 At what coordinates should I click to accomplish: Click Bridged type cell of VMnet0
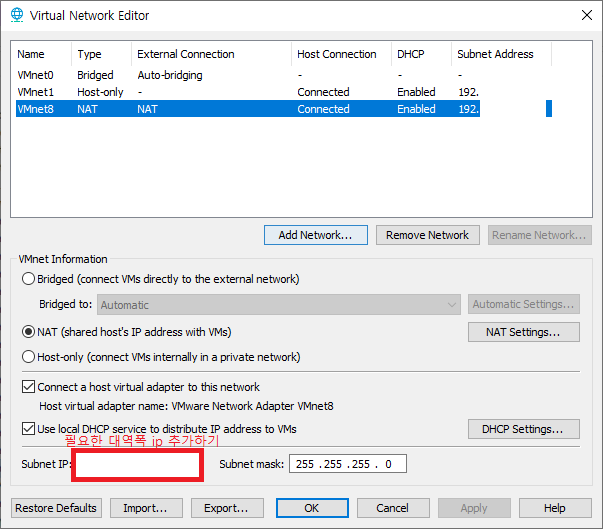click(95, 75)
